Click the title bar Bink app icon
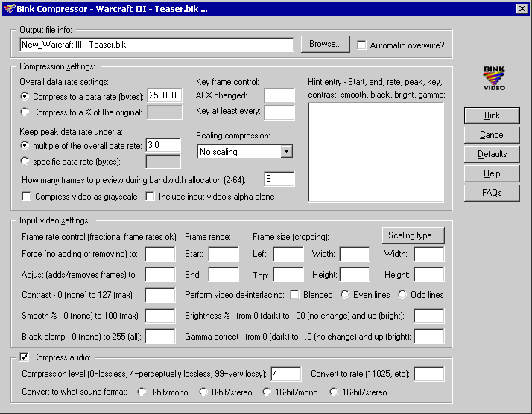Screen dimensions: 532x414 coord(10,9)
